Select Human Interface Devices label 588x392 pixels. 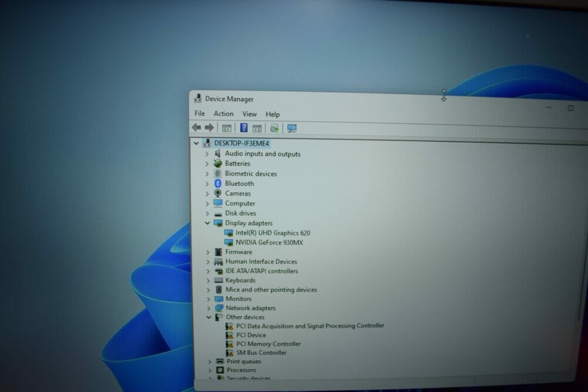click(261, 262)
